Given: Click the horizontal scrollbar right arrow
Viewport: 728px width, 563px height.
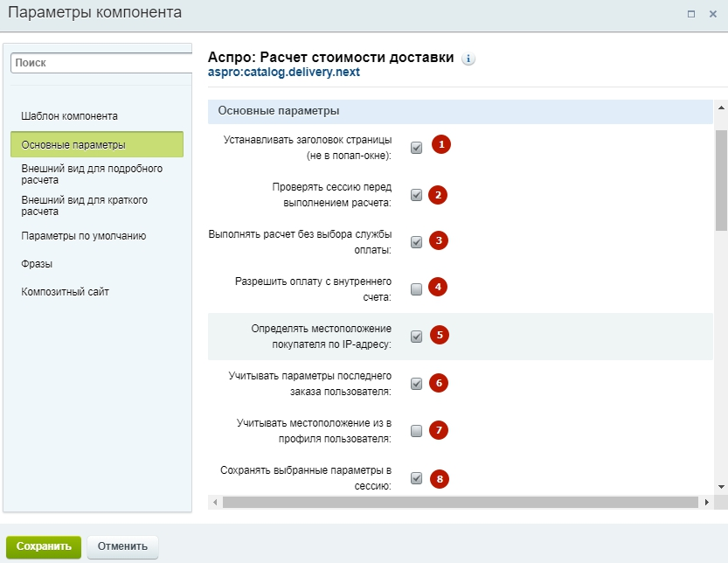Looking at the screenshot, I should pos(707,502).
